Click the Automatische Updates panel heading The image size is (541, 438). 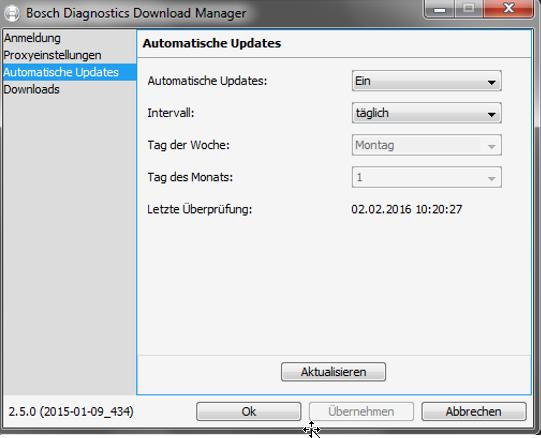[x=212, y=43]
